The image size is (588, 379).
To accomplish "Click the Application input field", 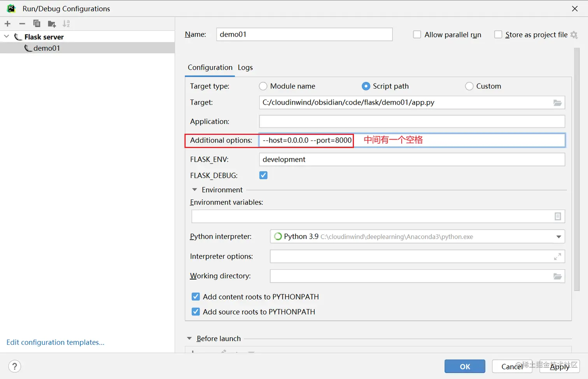I will (x=412, y=121).
